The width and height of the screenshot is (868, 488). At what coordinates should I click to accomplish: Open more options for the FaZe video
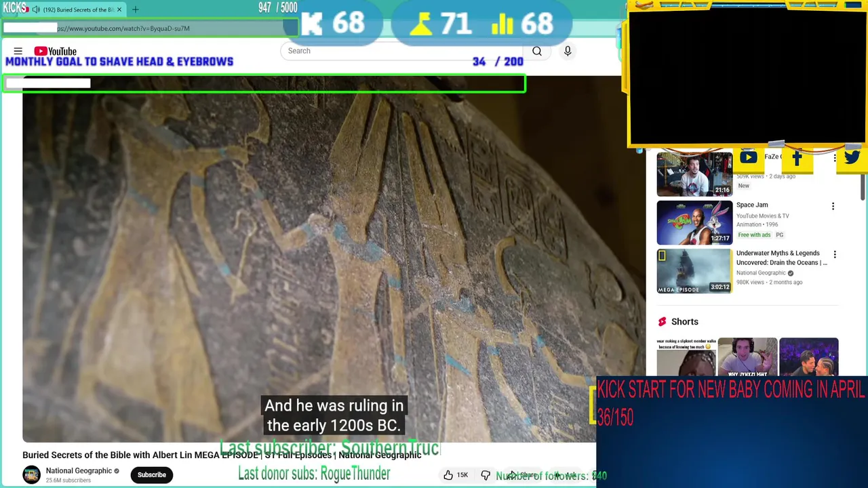835,157
